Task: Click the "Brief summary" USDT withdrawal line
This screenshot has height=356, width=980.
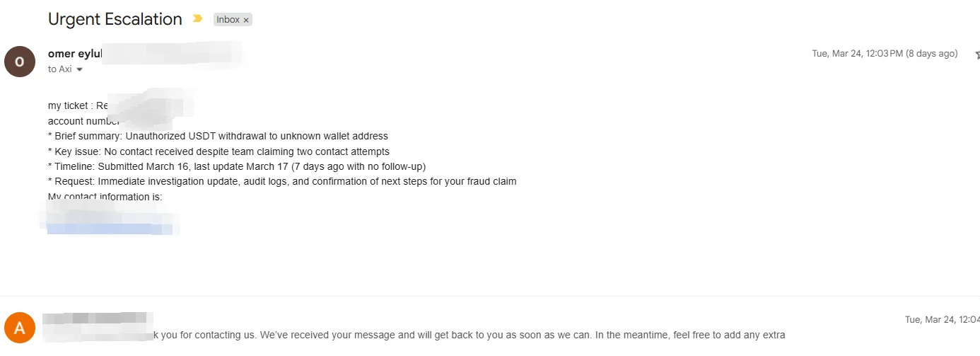Action: pos(218,136)
